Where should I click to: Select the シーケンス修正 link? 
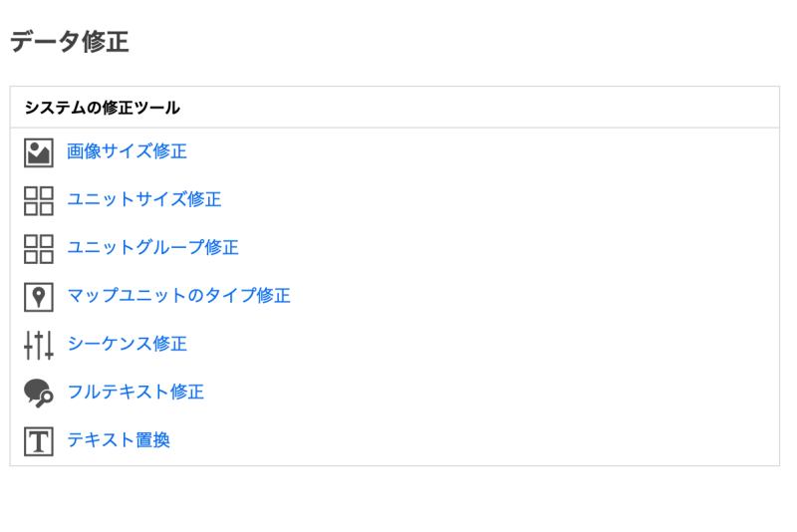click(x=127, y=344)
